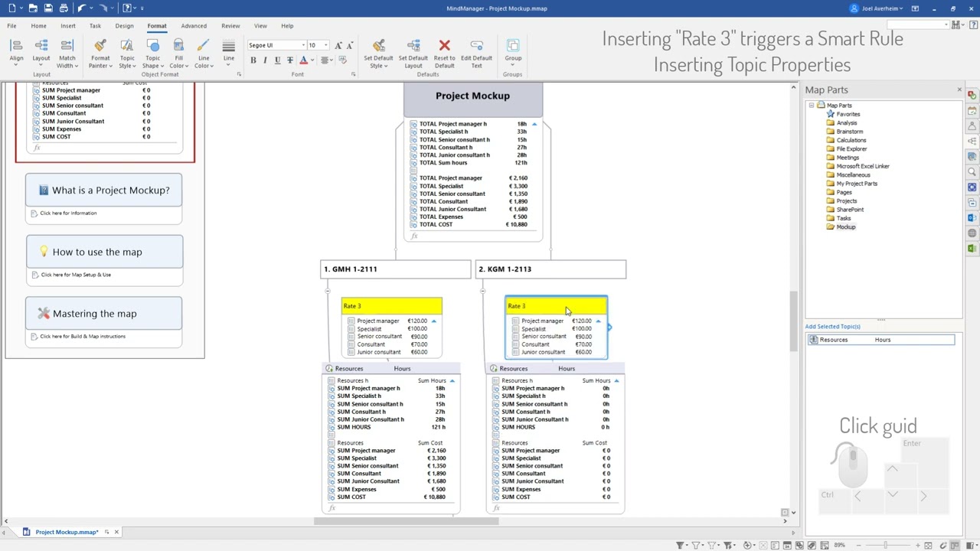Image resolution: width=980 pixels, height=551 pixels.
Task: Click 'Click here for Map Setup & Use'
Action: [76, 275]
